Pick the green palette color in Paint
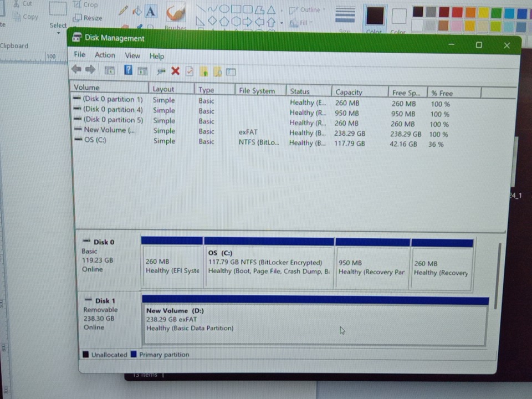Viewport: 532px width, 399px height. 496,13
